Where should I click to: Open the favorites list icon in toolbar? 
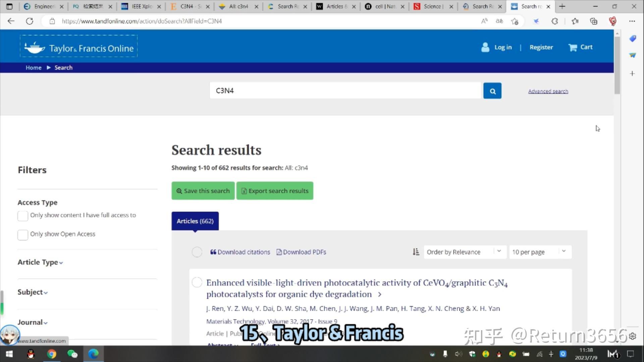click(575, 21)
